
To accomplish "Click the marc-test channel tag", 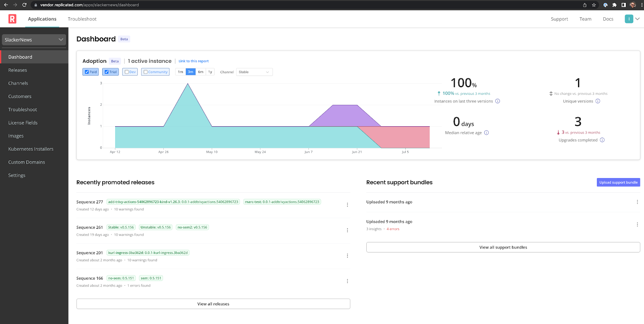I will 282,202.
